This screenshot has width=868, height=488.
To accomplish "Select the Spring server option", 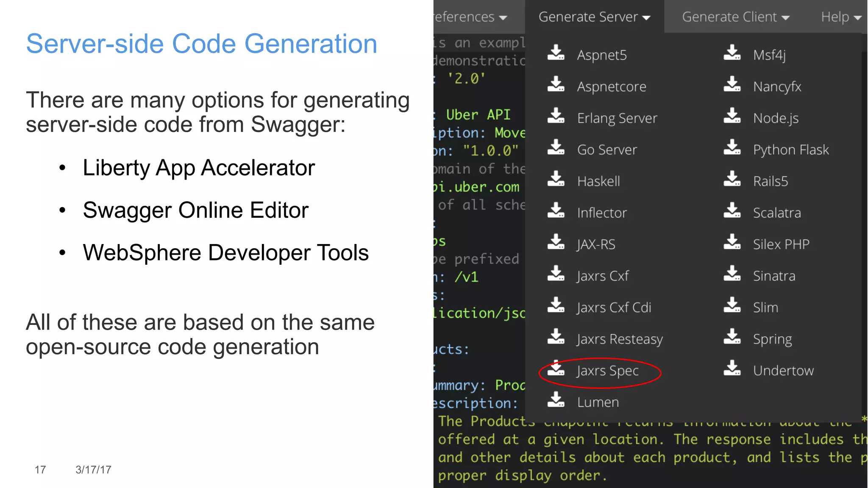I will 772,339.
